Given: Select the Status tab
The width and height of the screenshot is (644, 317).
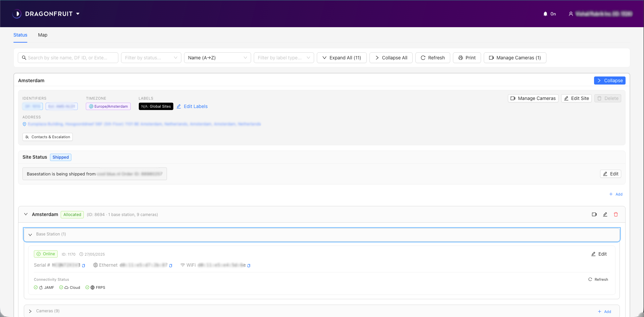Looking at the screenshot, I should point(20,35).
